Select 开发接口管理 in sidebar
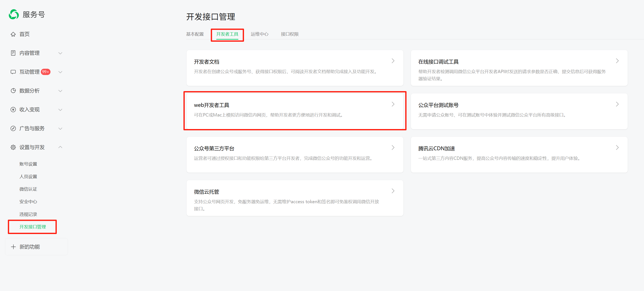 [x=33, y=227]
